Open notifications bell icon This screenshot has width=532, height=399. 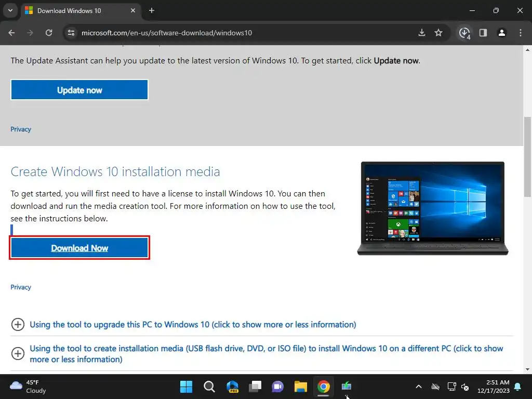point(518,387)
